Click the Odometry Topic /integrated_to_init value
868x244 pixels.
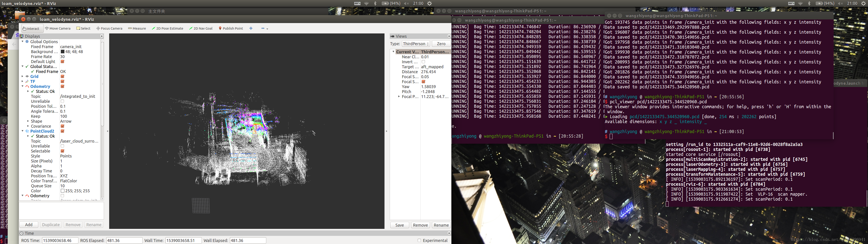click(78, 96)
